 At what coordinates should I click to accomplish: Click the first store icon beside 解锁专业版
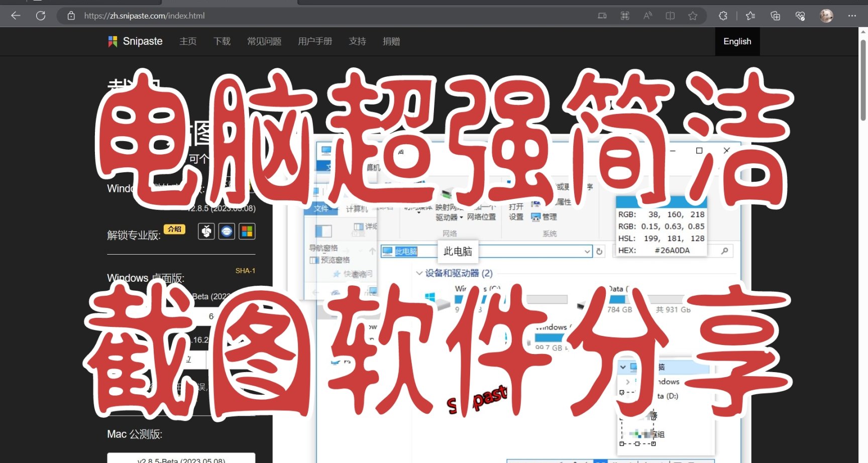click(x=206, y=231)
